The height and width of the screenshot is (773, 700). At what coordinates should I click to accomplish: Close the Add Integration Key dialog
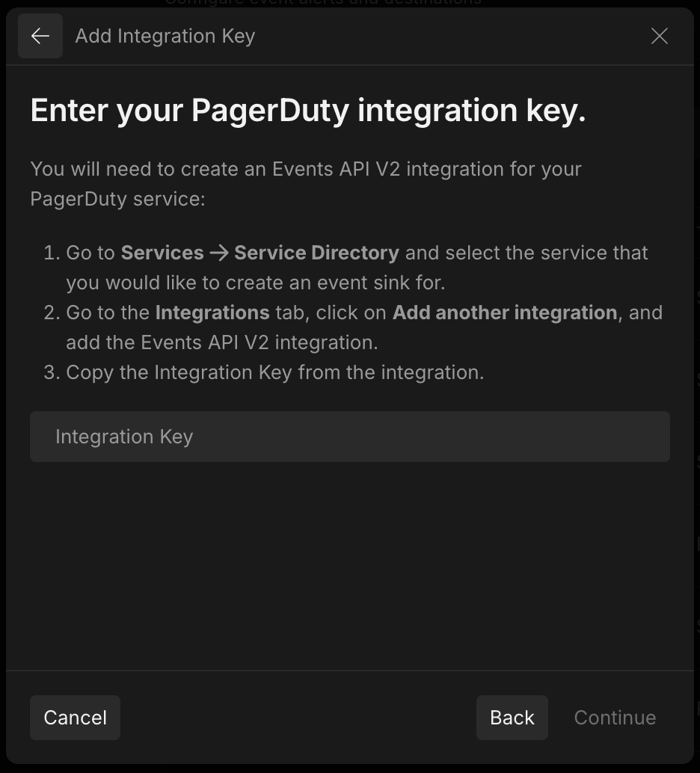pyautogui.click(x=659, y=36)
